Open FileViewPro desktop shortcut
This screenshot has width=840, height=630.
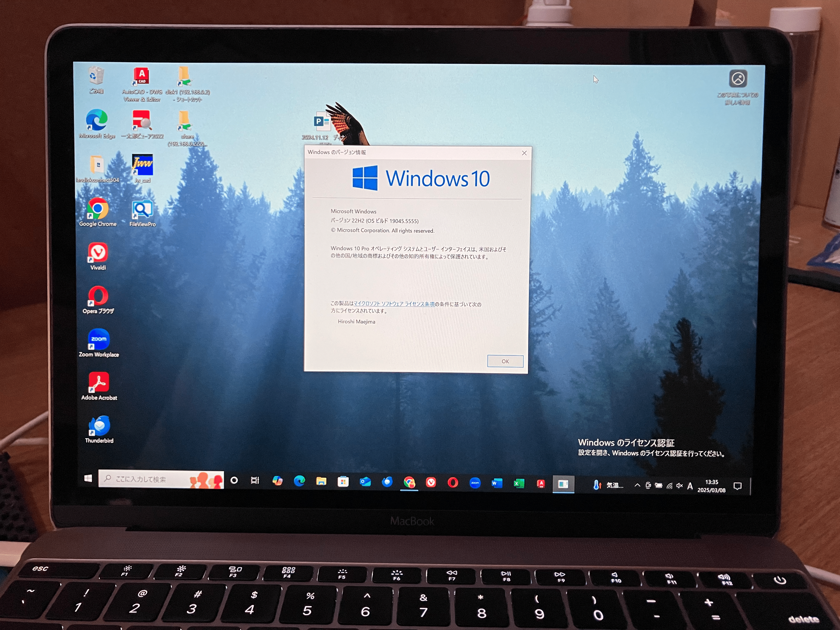pyautogui.click(x=142, y=213)
